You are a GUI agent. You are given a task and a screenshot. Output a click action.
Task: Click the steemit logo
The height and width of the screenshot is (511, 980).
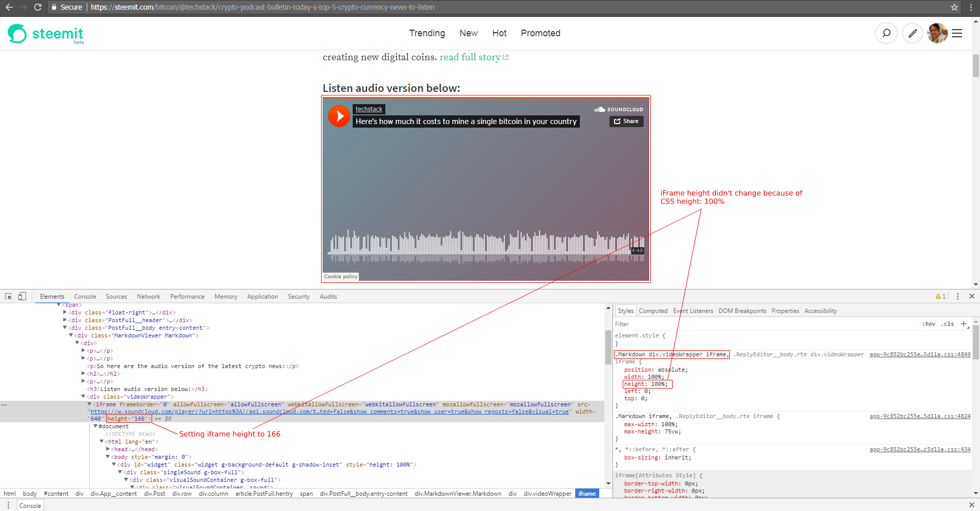(46, 34)
